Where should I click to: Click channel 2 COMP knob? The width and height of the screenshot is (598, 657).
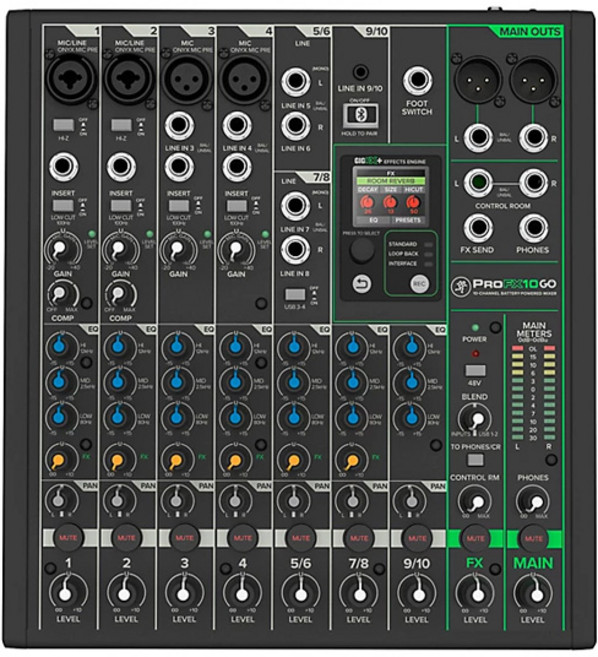(121, 295)
